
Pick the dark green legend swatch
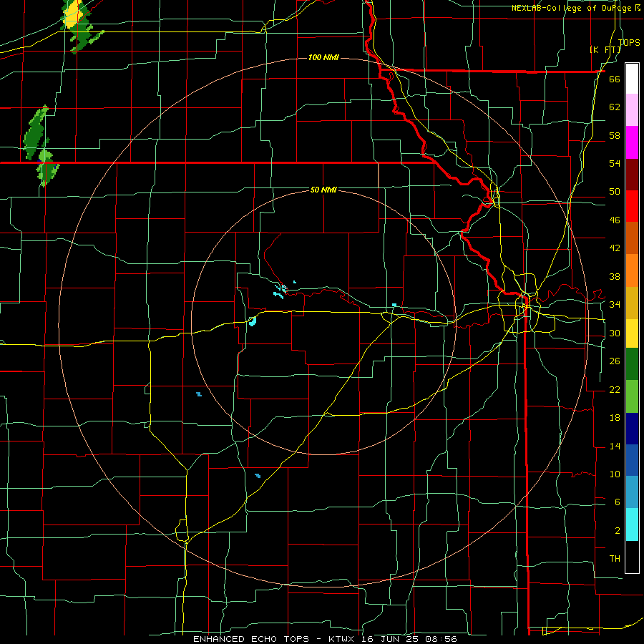tap(632, 364)
